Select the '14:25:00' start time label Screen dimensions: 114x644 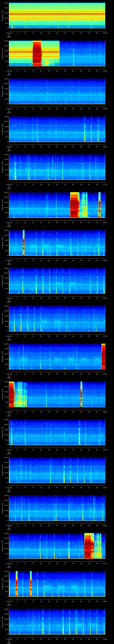coord(9,147)
